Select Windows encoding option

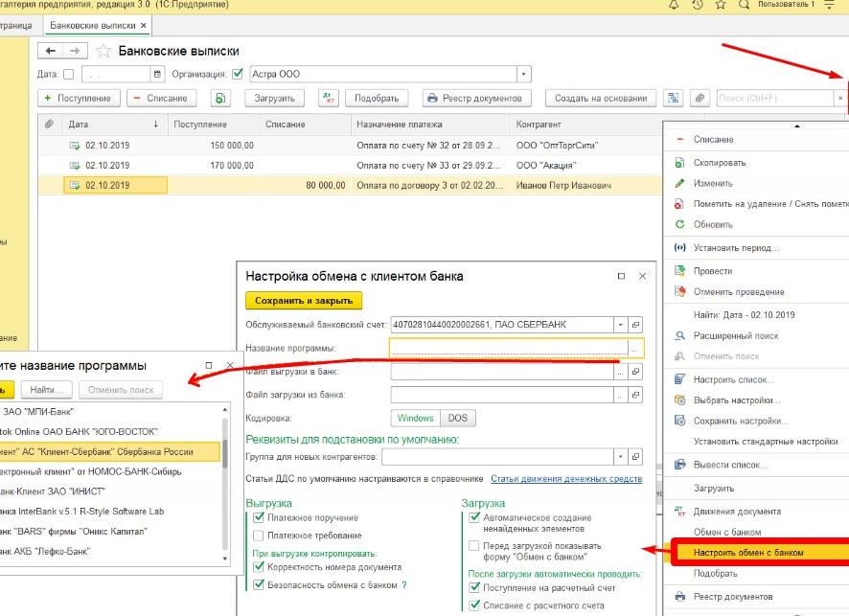coord(415,418)
